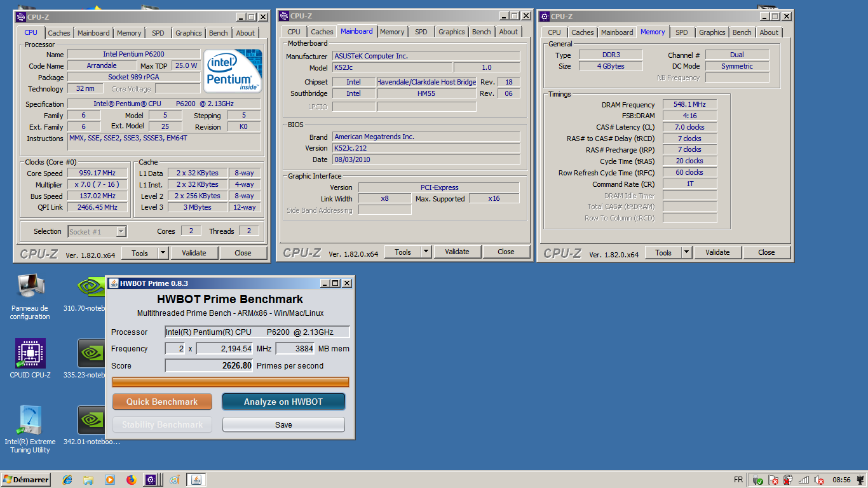Open the Socket #1 selection dropdown
Screen dimensions: 868x488
97,231
